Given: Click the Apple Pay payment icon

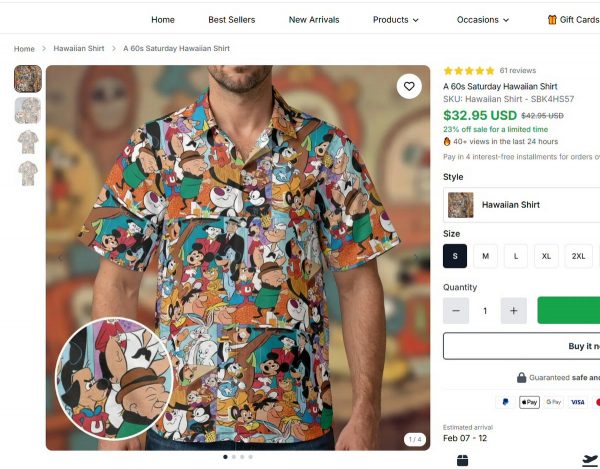Looking at the screenshot, I should [529, 402].
